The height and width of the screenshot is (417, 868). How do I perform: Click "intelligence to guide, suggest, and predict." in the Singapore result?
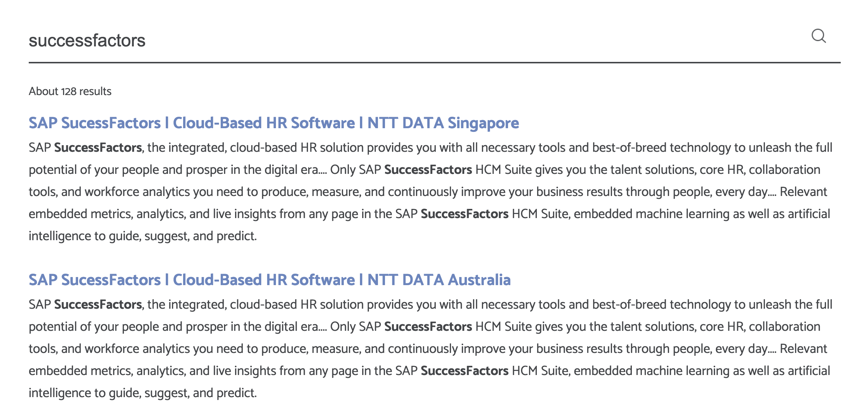tap(143, 236)
